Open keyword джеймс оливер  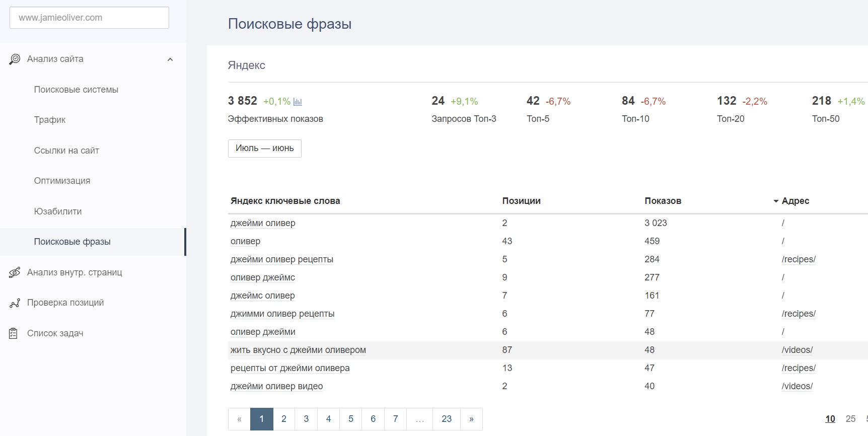263,296
